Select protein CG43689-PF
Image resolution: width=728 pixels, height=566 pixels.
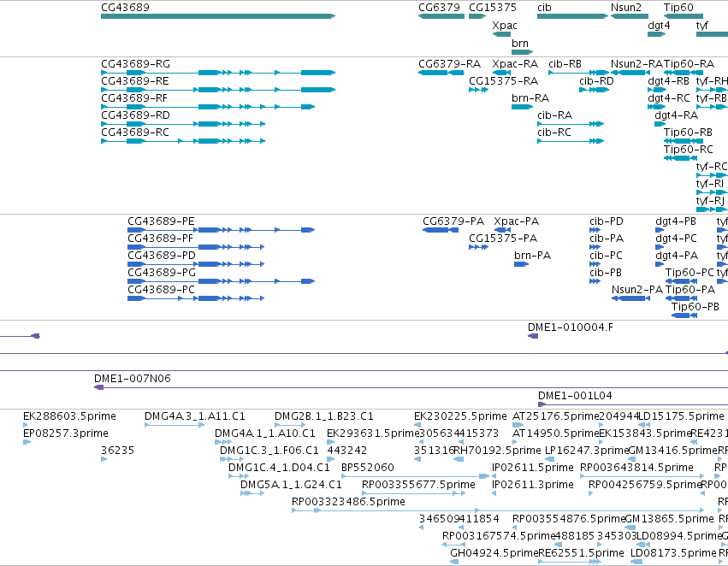(160, 239)
